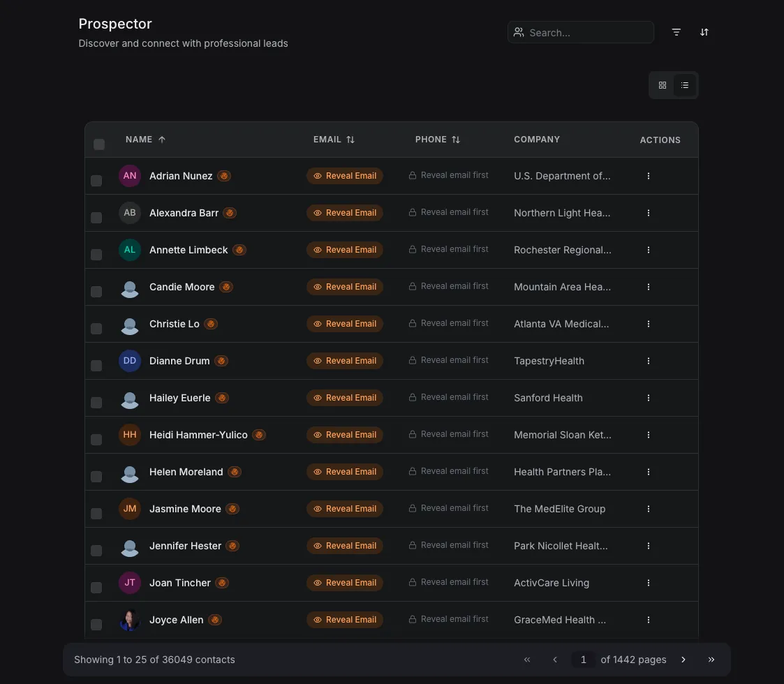Screen dimensions: 784x684
Task: Click Reveal Email for Helen Moreland
Action: click(x=345, y=471)
